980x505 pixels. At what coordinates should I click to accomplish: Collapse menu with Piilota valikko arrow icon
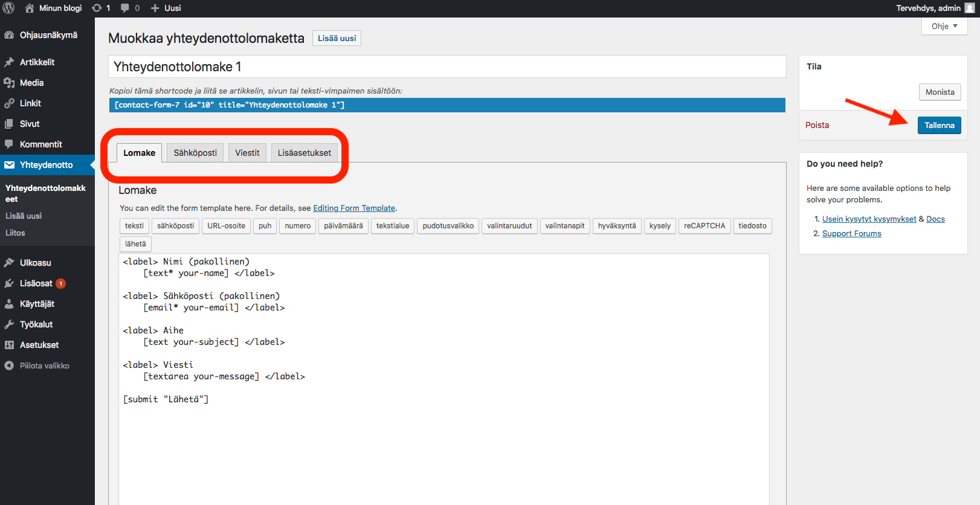[x=9, y=365]
